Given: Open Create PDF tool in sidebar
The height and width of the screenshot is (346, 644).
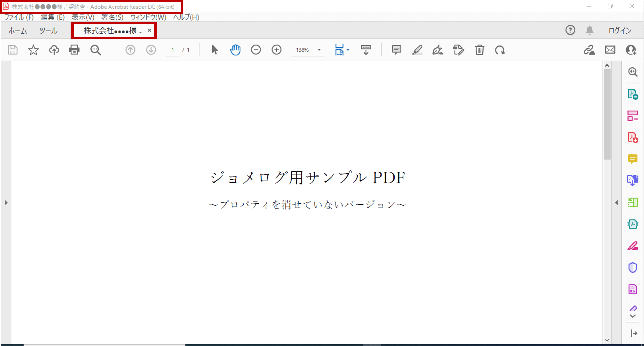Looking at the screenshot, I should pyautogui.click(x=633, y=138).
